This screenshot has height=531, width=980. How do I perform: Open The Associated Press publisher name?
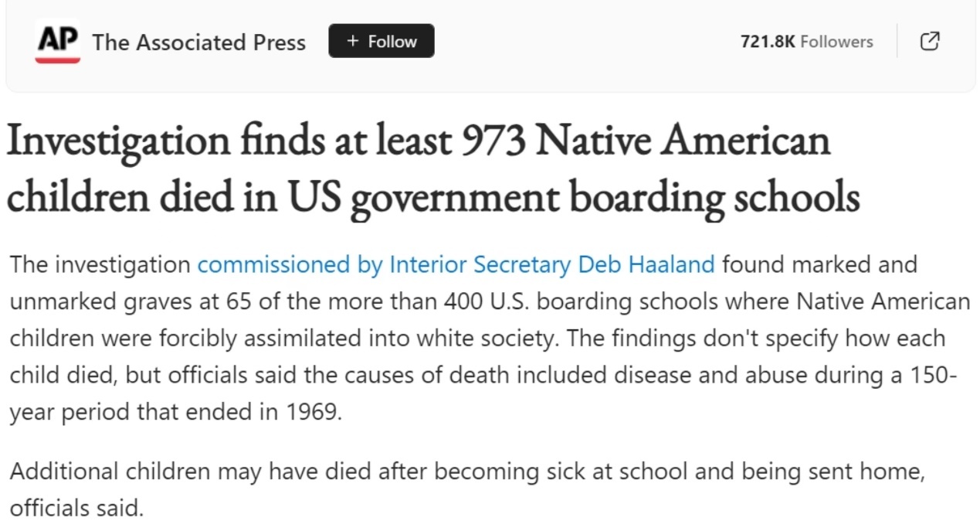click(x=198, y=43)
